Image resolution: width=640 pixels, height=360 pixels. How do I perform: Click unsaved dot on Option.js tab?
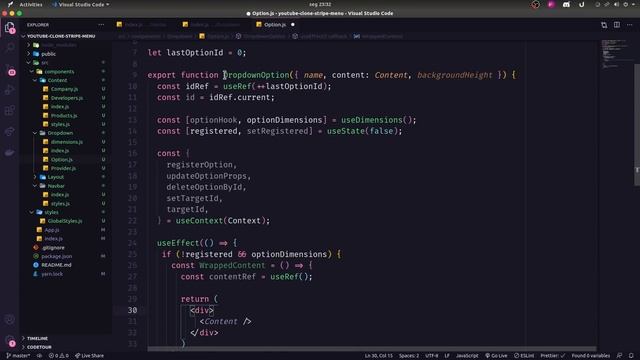pos(293,25)
